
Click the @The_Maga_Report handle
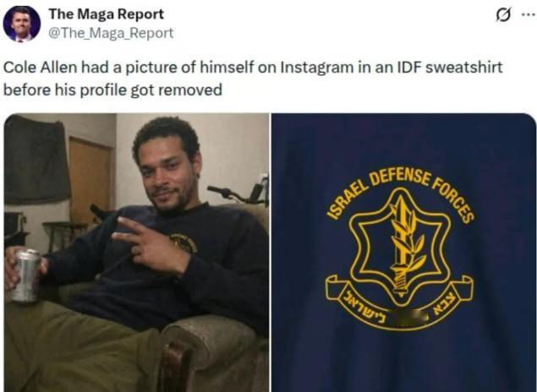point(111,33)
